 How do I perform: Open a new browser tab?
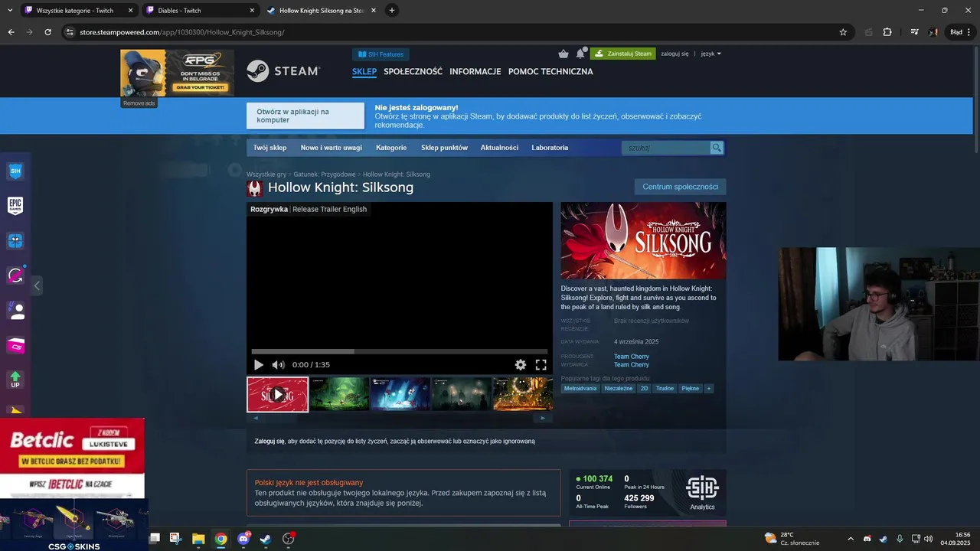coord(392,11)
